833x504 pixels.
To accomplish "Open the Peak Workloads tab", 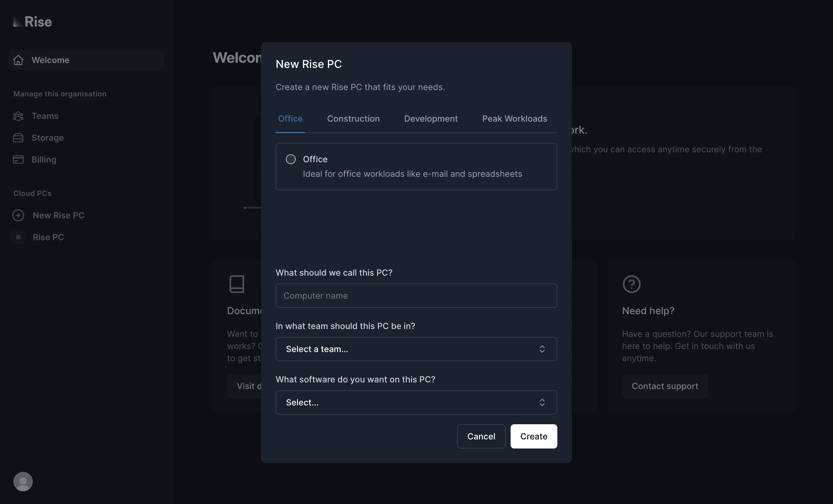I will (x=515, y=119).
